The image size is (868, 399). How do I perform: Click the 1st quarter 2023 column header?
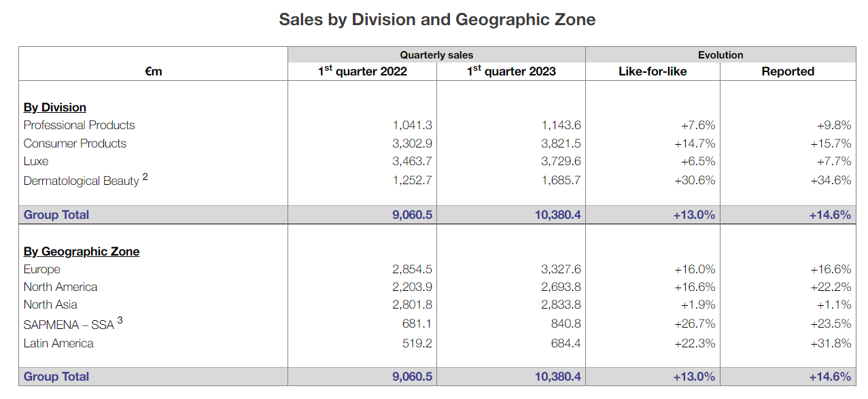pos(511,71)
